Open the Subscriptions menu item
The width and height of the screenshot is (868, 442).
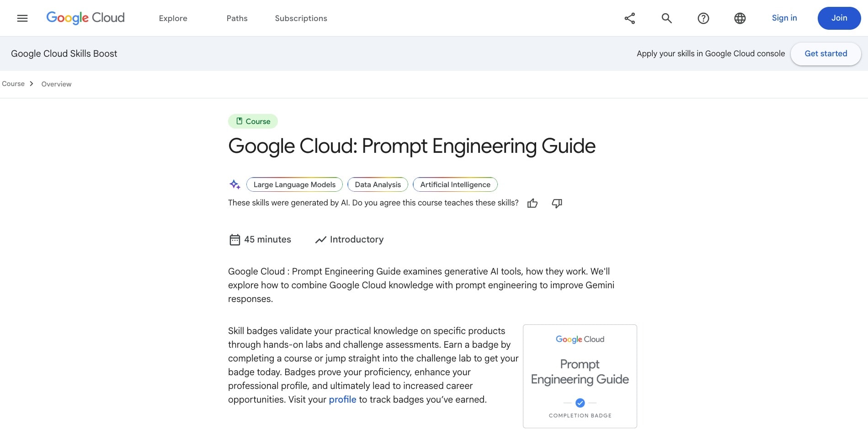click(301, 18)
